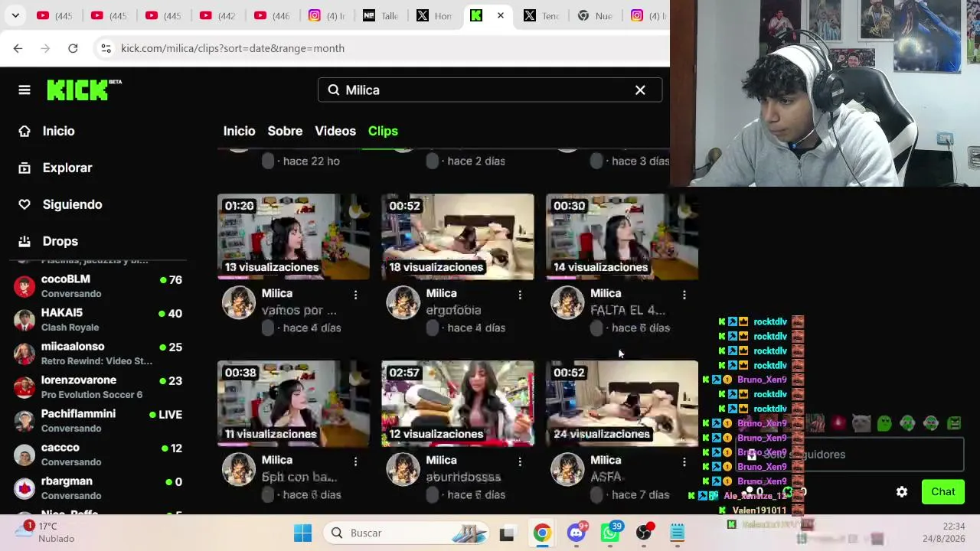Open the rbargman channel link
The image size is (980, 551).
click(67, 481)
